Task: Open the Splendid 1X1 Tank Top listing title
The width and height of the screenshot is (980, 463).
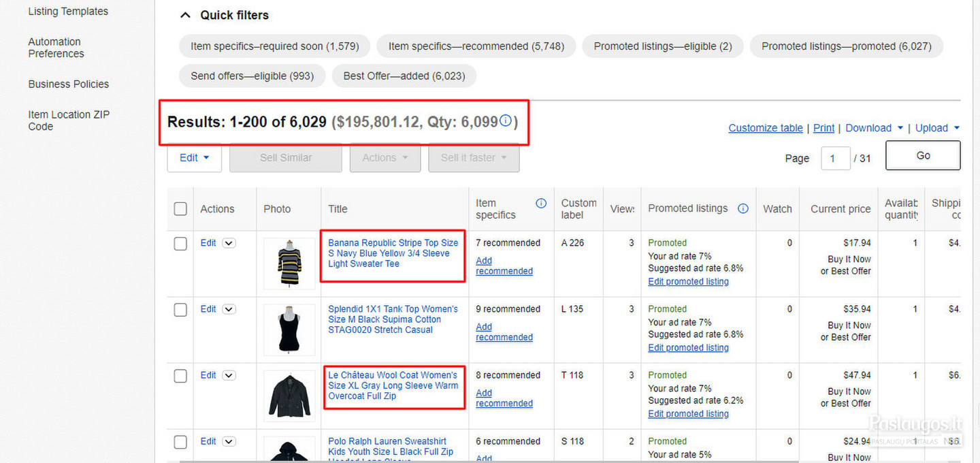Action: 393,319
